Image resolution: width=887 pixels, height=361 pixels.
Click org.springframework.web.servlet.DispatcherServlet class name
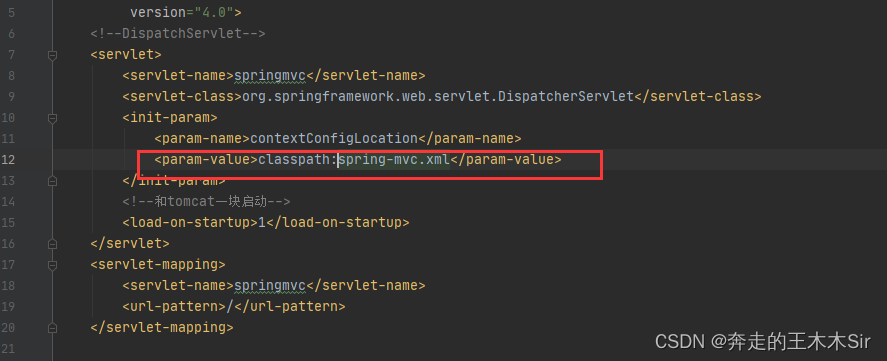click(438, 96)
